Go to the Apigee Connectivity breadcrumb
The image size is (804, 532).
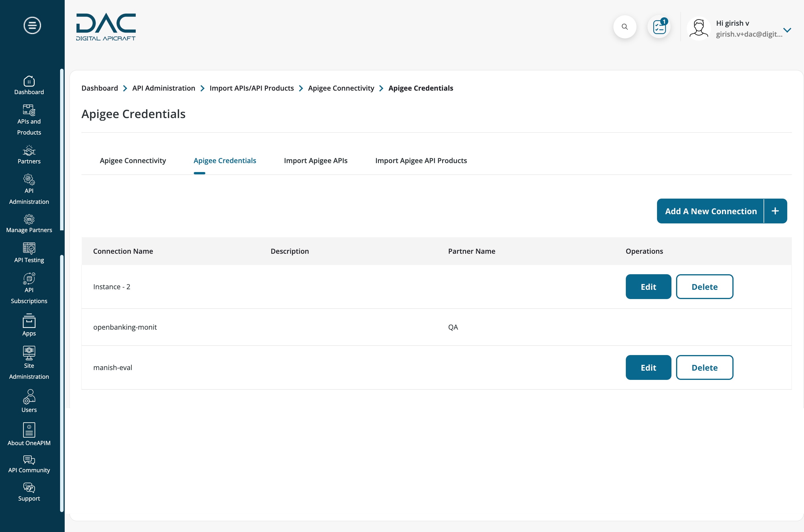341,88
